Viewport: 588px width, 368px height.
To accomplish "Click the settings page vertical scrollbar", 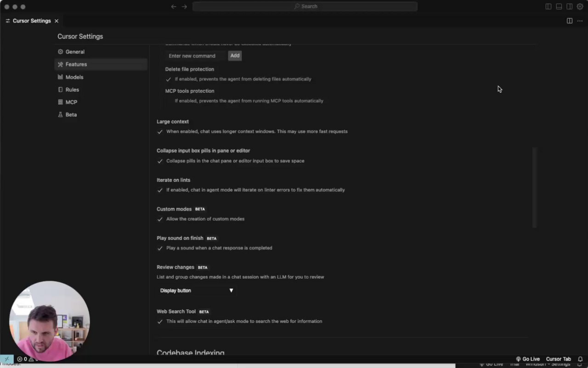I will [534, 187].
